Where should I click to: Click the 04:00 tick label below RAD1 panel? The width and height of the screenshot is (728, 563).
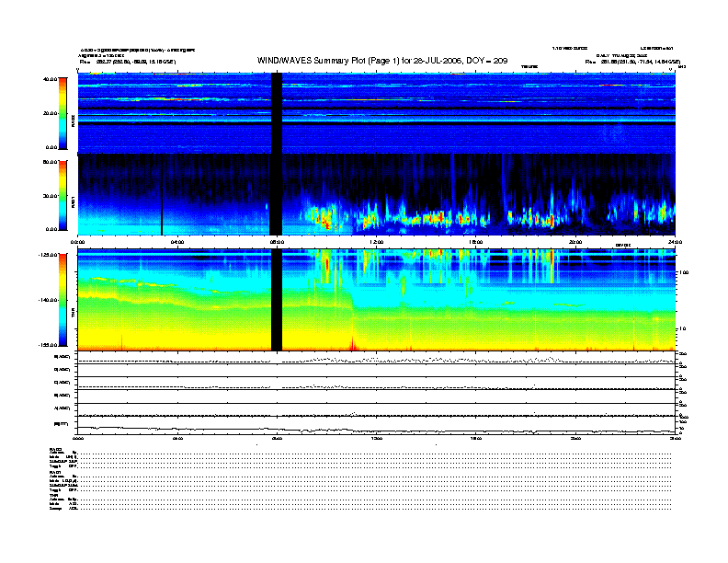pyautogui.click(x=177, y=242)
